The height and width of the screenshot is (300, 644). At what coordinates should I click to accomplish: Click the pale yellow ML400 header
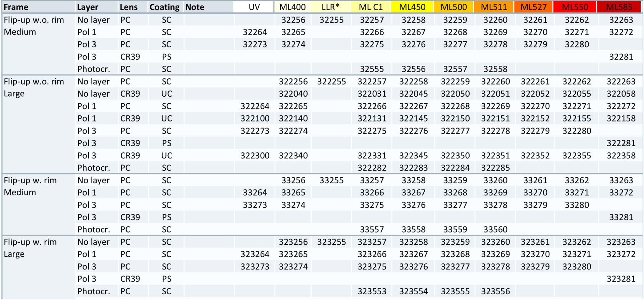pos(292,7)
